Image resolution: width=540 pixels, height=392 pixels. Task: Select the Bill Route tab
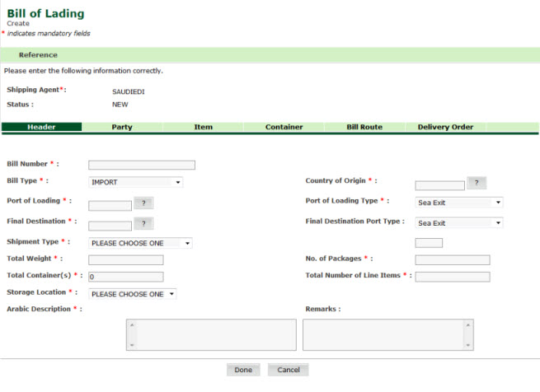pyautogui.click(x=364, y=128)
